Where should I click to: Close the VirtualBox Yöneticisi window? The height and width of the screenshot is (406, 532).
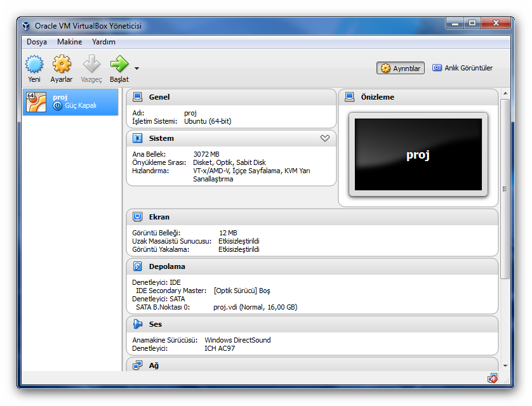pyautogui.click(x=496, y=23)
